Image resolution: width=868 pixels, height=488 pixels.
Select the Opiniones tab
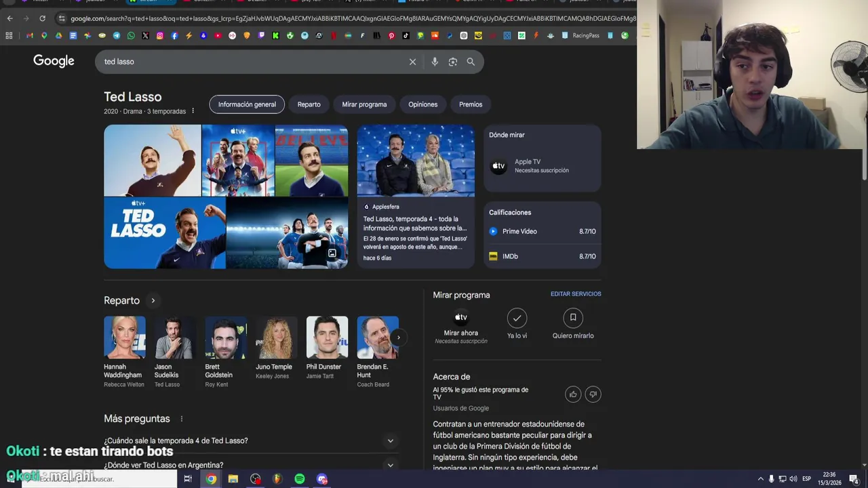422,104
